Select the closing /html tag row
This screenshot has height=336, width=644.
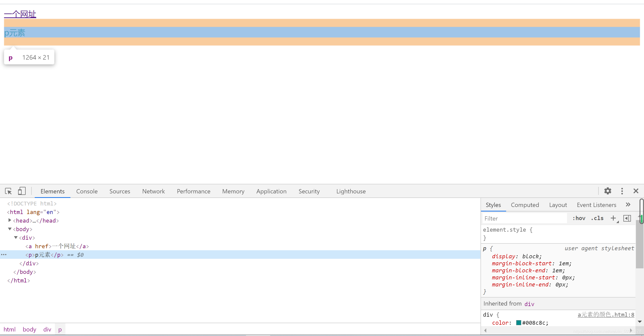tap(19, 280)
